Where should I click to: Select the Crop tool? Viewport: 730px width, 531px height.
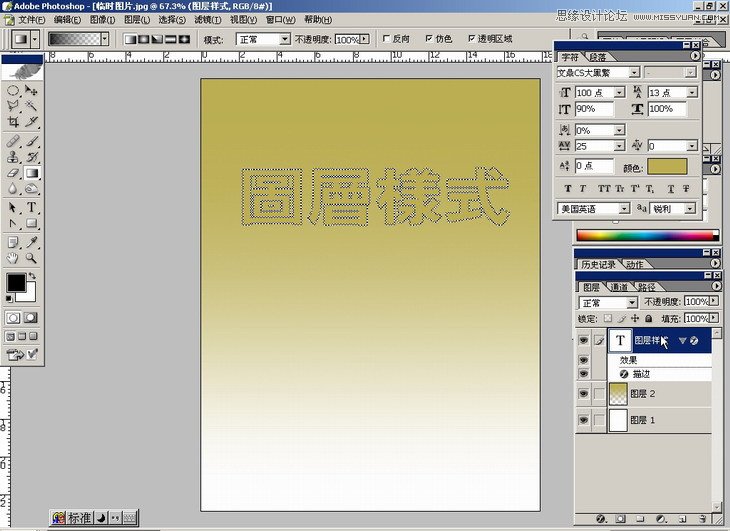tap(13, 121)
